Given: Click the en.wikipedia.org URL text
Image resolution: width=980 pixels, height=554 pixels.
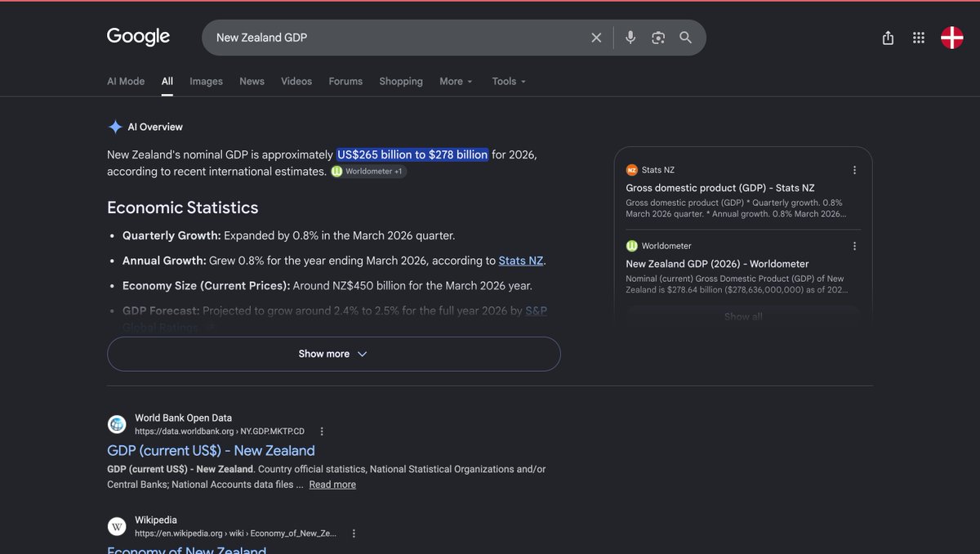Looking at the screenshot, I should tap(235, 534).
